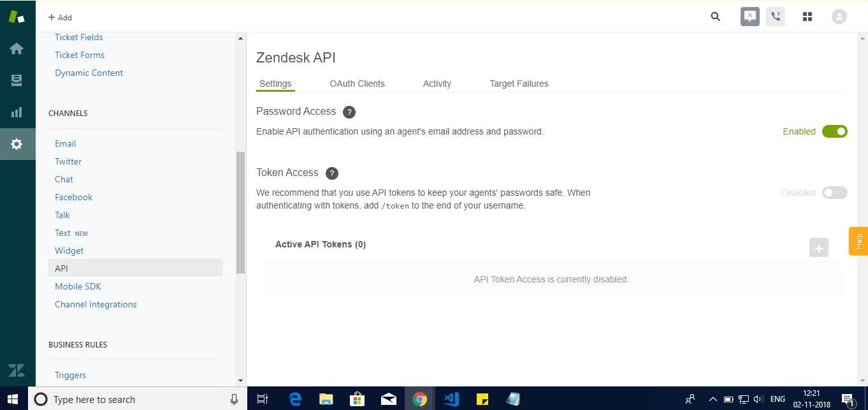Switch to the Target Failures tab

click(519, 84)
